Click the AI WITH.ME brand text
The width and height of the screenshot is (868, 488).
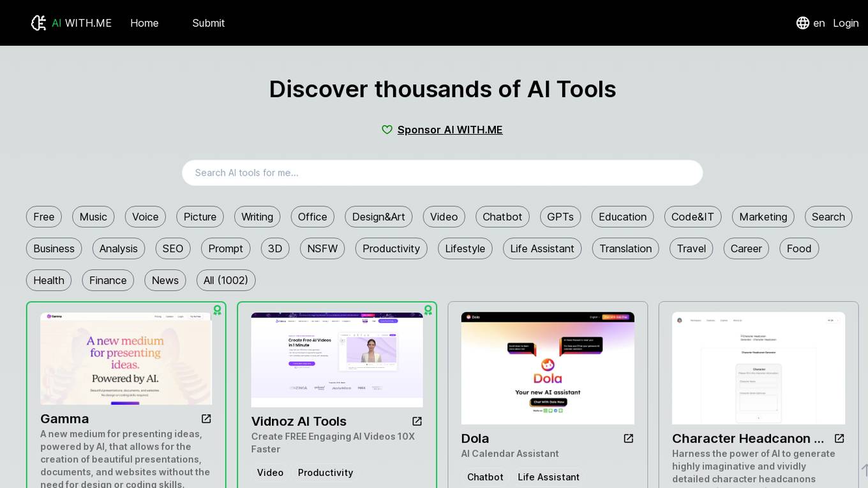pyautogui.click(x=82, y=23)
